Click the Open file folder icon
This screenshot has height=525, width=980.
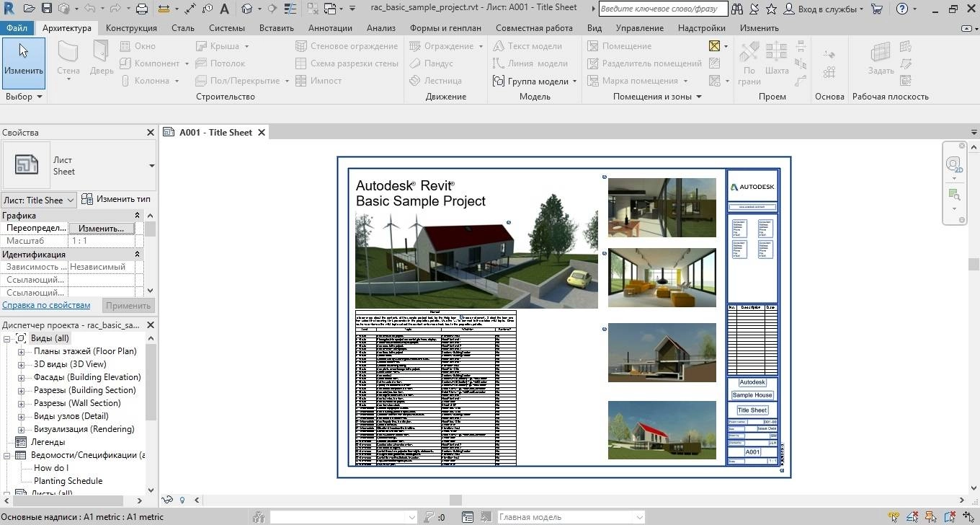pos(28,9)
